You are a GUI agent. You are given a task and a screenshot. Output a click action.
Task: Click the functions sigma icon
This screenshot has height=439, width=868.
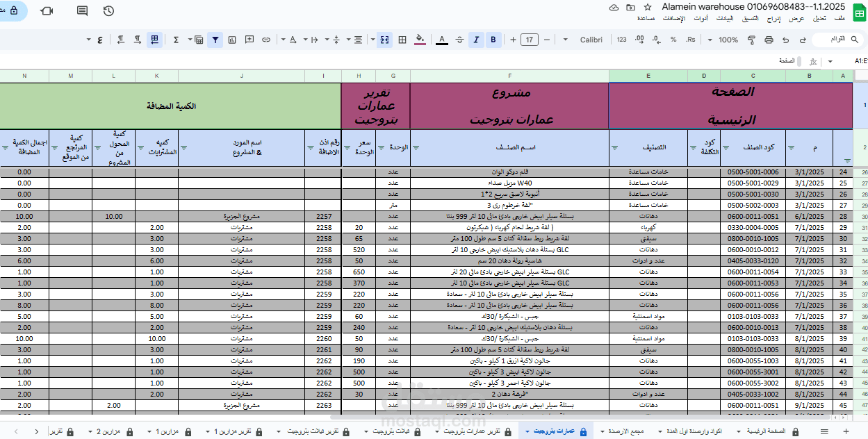point(176,40)
